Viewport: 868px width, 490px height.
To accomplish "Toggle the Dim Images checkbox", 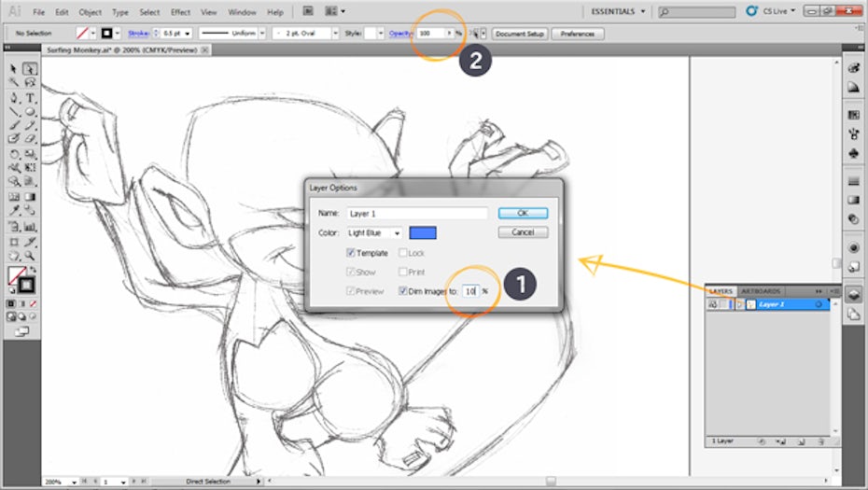I will click(403, 291).
